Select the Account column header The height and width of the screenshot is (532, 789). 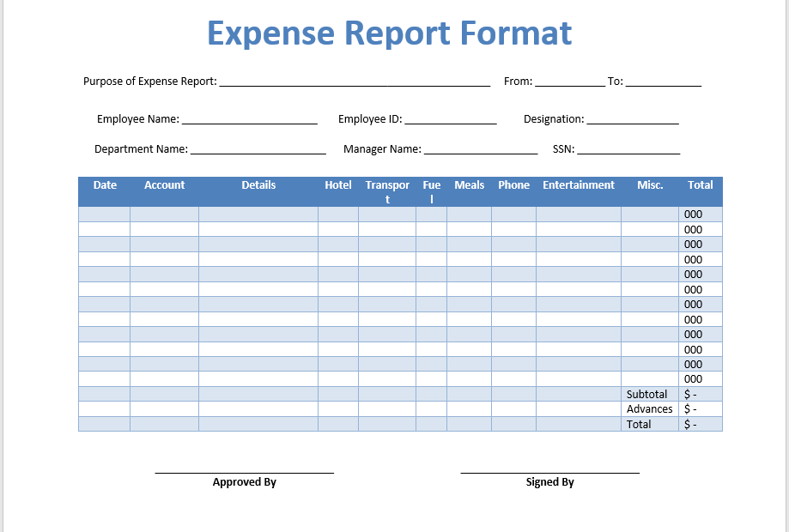(164, 184)
